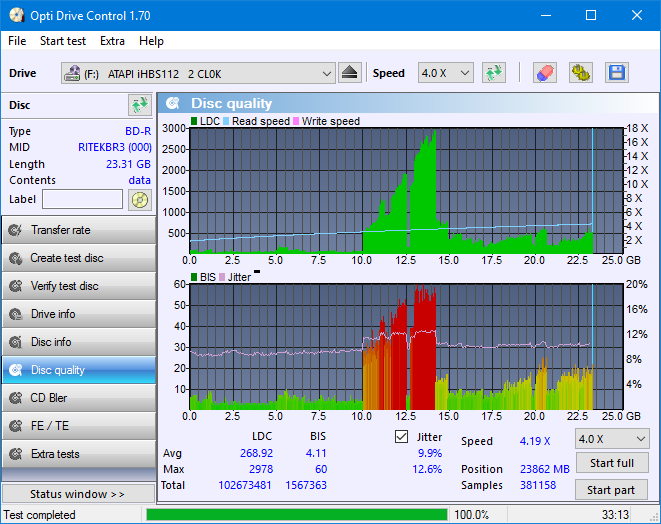Click the refresh drive icon beside Speed

pos(494,73)
